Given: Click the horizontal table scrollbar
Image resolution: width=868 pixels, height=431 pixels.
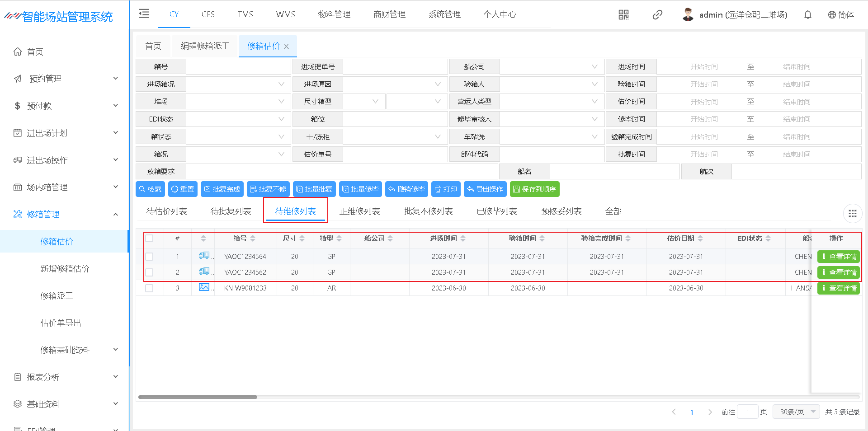Looking at the screenshot, I should (198, 397).
